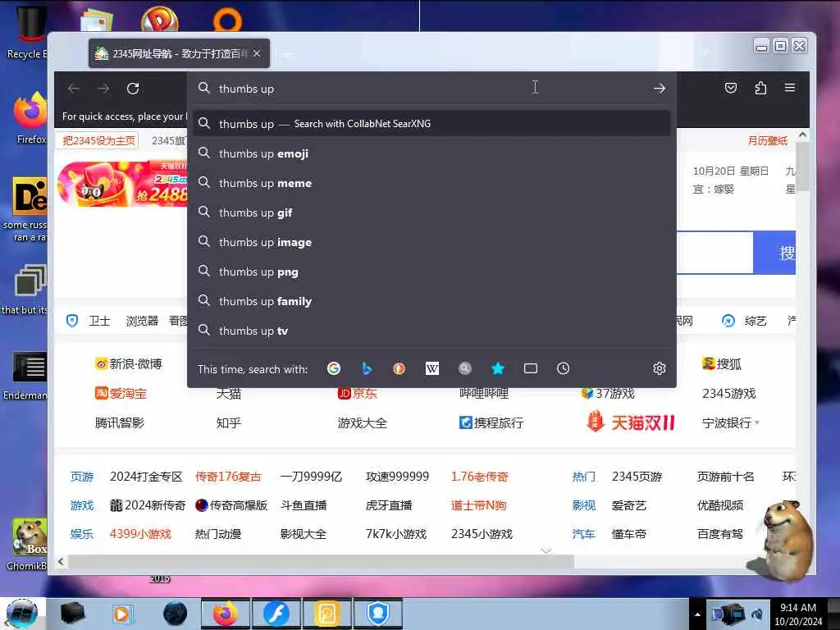This screenshot has height=630, width=840.
Task: Open Pocket save icon in the toolbar
Action: pos(731,88)
